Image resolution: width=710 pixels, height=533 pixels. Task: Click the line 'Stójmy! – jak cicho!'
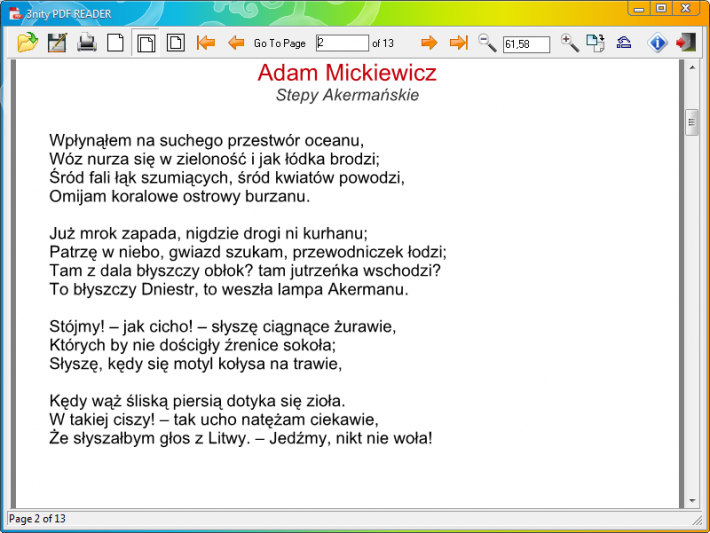(121, 327)
